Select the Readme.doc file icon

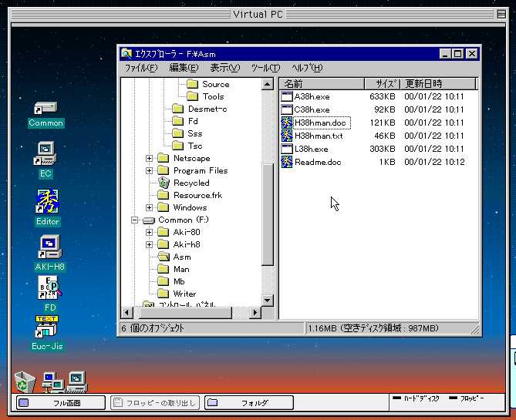[x=287, y=162]
